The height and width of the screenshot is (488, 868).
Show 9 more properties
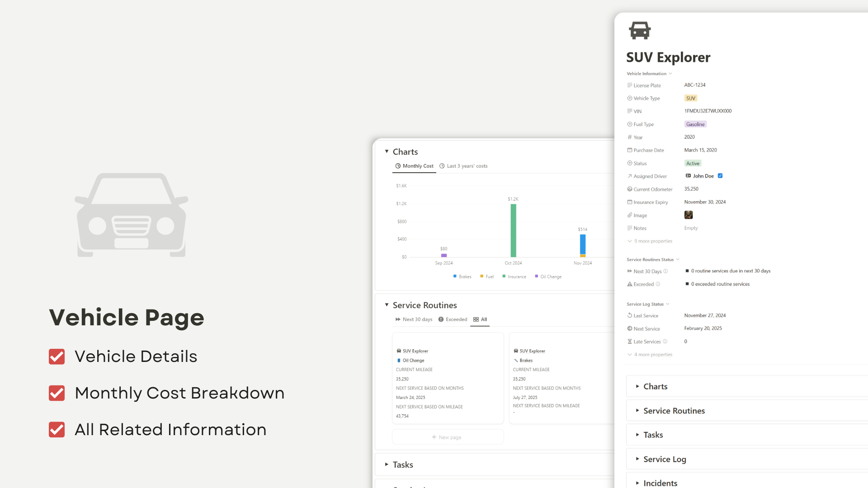(650, 241)
